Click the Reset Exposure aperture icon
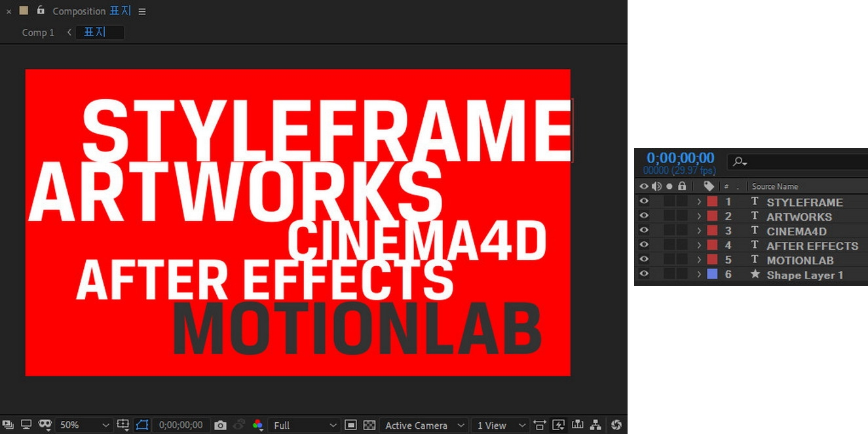Image resolution: width=868 pixels, height=434 pixels. pyautogui.click(x=616, y=425)
